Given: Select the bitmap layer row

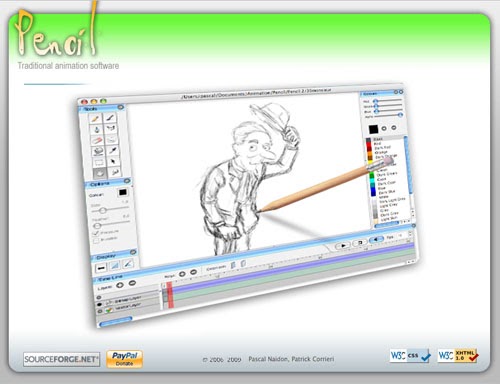Looking at the screenshot, I should tap(128, 300).
